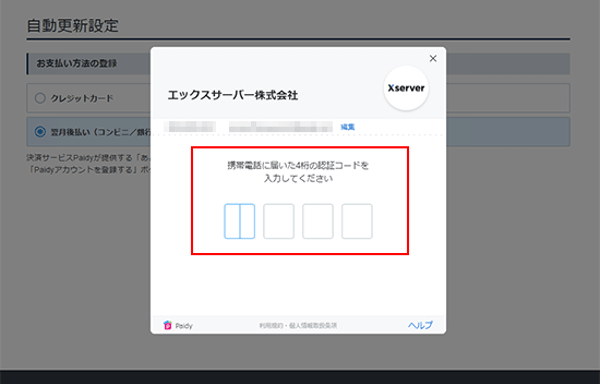Click the Xserver round logo

(406, 88)
